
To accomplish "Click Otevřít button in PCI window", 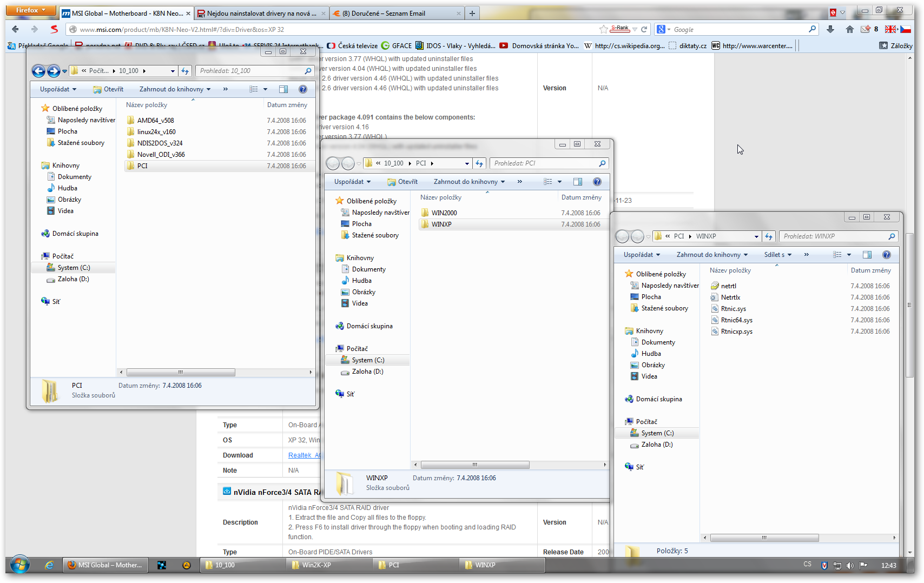I will pos(402,182).
